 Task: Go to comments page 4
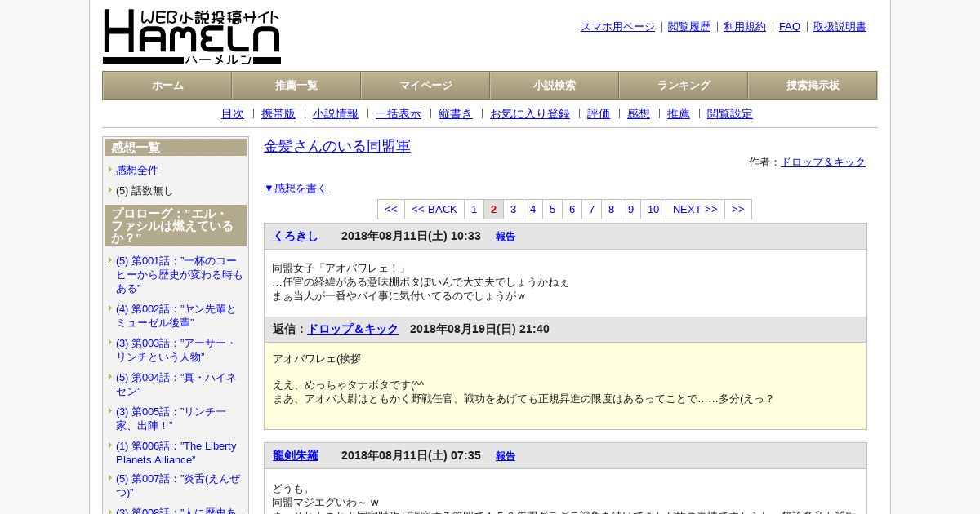pos(532,209)
